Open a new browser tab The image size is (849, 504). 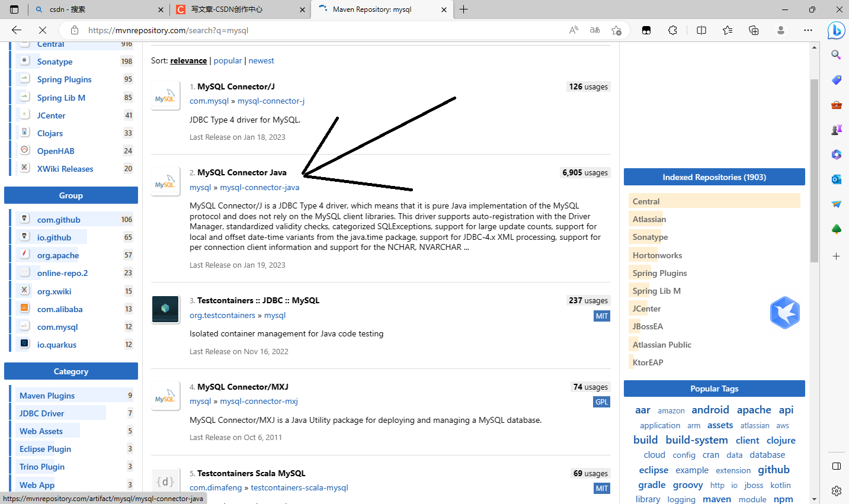coord(463,9)
